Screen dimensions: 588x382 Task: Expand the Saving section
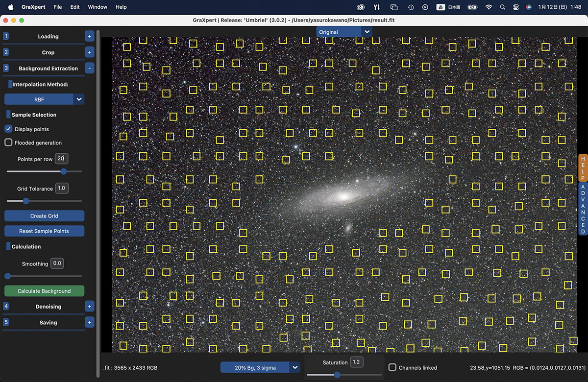click(x=89, y=322)
